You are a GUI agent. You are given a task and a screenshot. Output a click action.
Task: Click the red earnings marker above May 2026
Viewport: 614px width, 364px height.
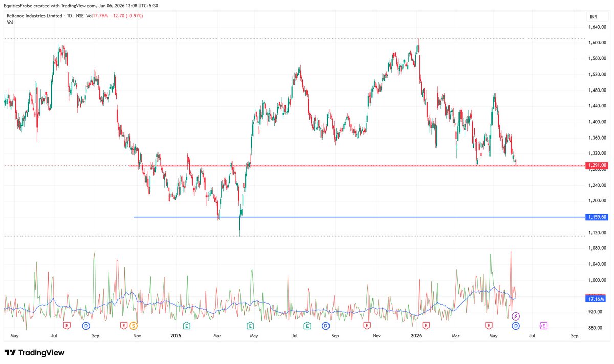(x=489, y=325)
